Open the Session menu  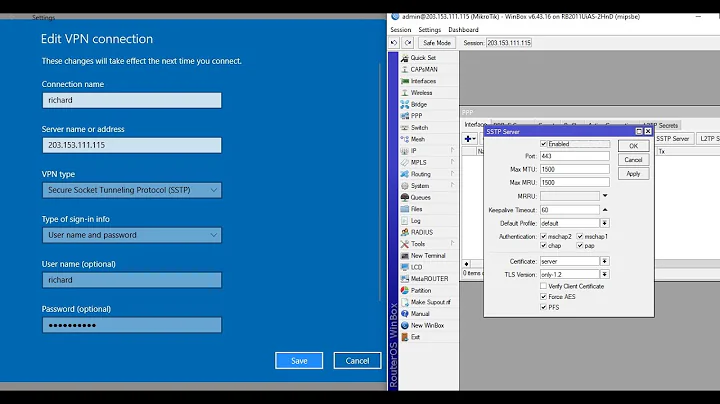coord(400,30)
